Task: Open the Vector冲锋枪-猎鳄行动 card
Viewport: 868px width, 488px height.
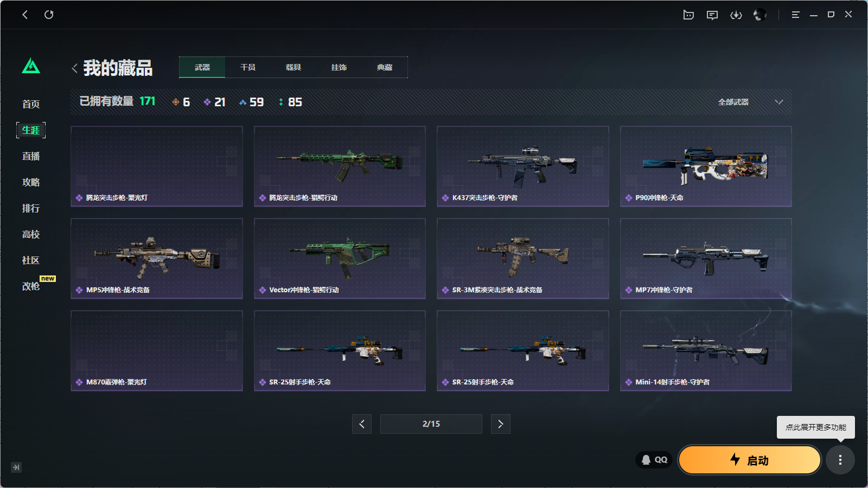Action: (x=340, y=259)
